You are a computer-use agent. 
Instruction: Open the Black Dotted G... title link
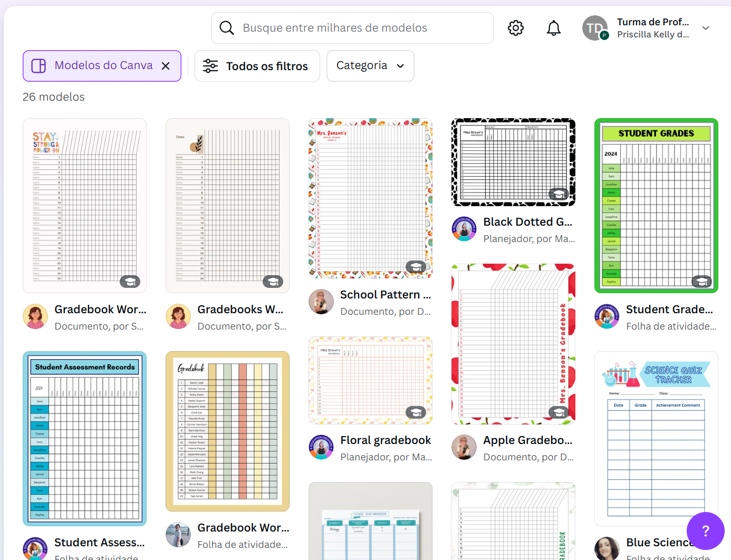[527, 222]
